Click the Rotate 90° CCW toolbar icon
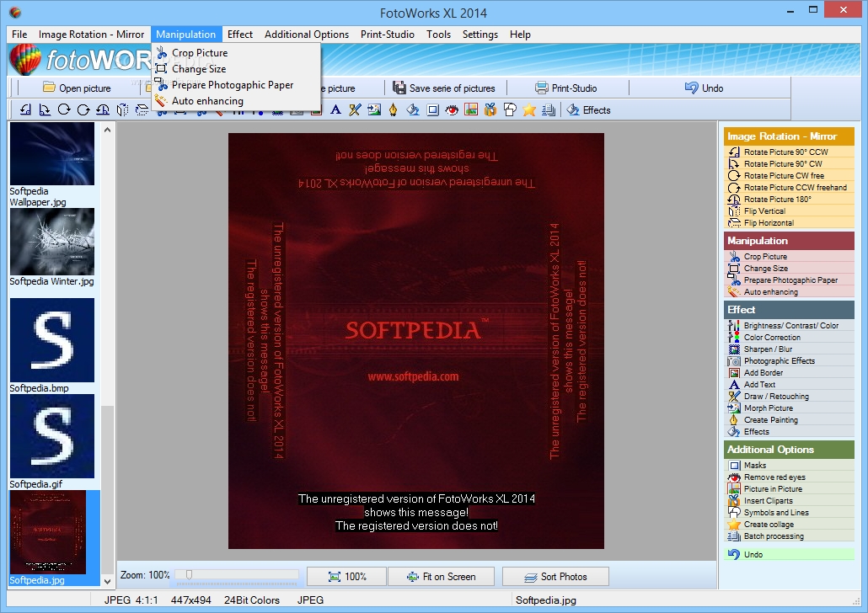 tap(25, 109)
